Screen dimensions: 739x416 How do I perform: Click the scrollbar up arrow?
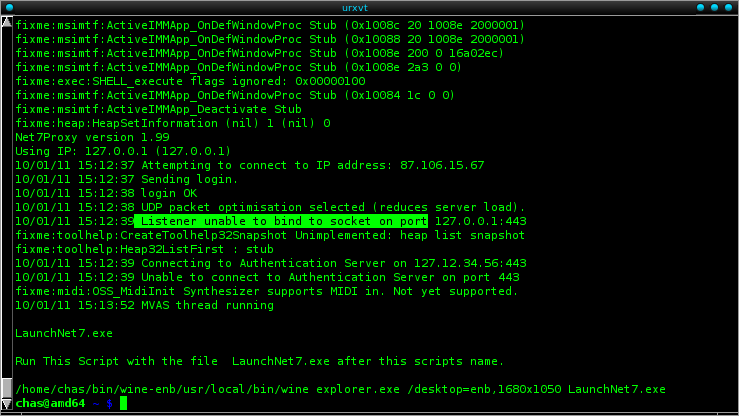[7, 22]
